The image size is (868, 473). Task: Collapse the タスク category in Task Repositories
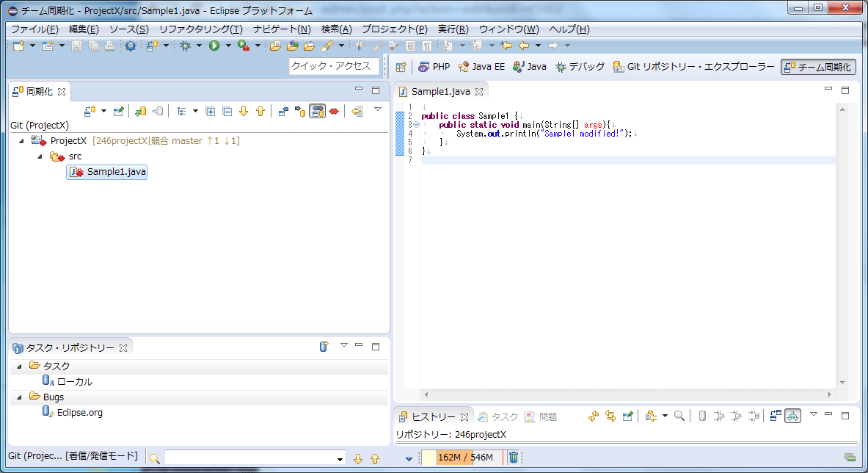coord(19,366)
